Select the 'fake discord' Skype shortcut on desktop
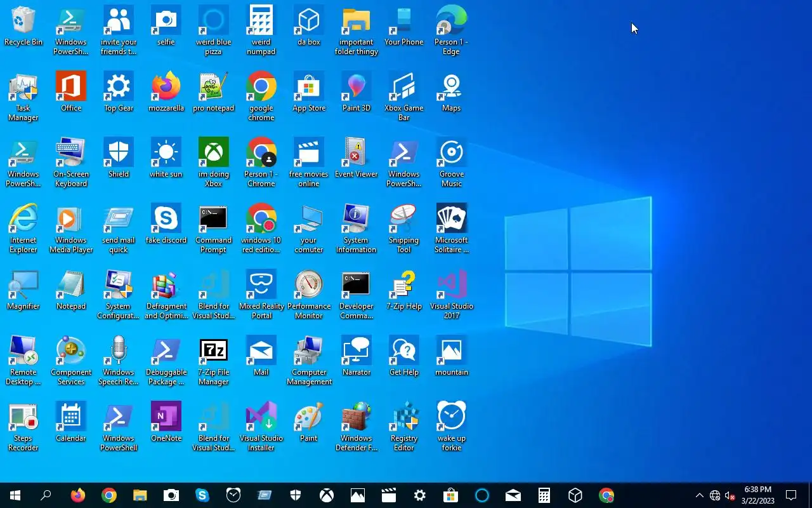Viewport: 812px width, 508px height. (166, 225)
